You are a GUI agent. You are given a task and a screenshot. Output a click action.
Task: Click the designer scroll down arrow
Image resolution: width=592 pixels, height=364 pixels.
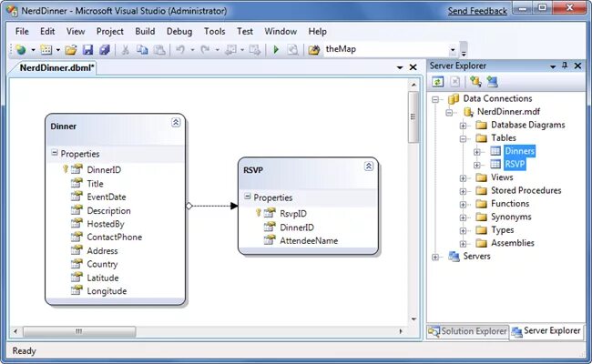(413, 319)
